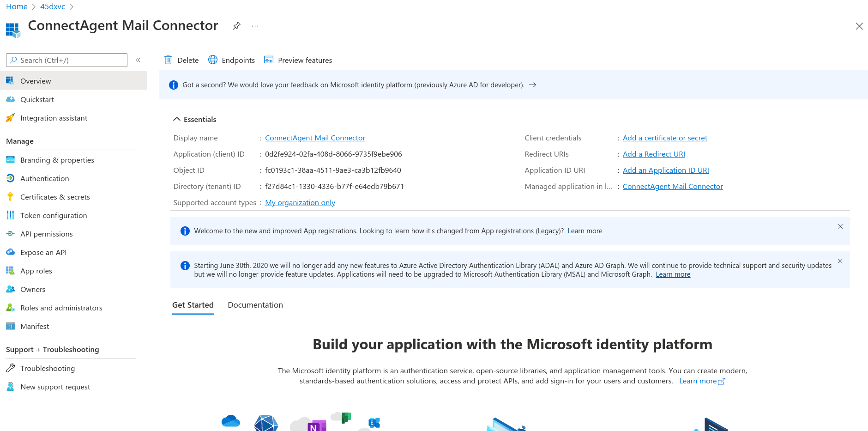Viewport: 868px width, 431px height.
Task: Select the Get Started tab
Action: 193,305
